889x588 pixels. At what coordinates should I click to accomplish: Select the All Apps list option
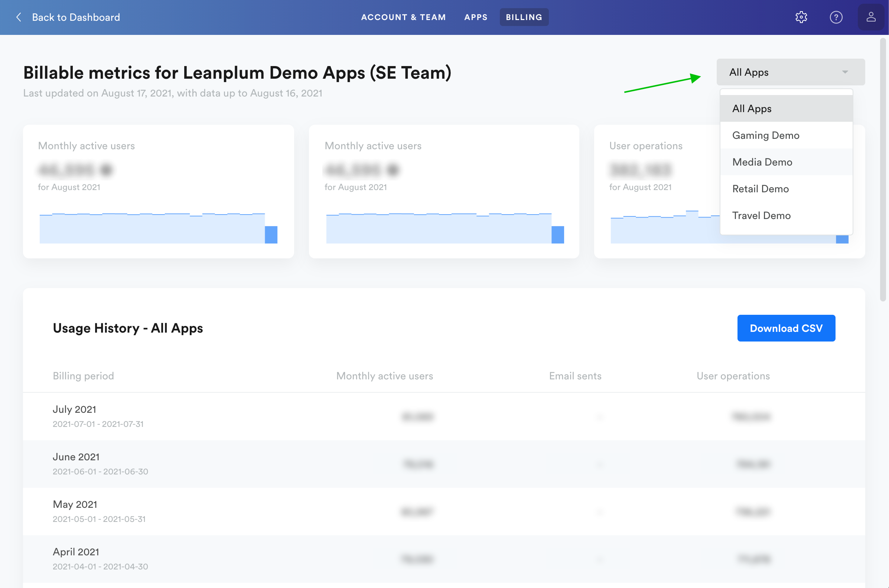[752, 109]
